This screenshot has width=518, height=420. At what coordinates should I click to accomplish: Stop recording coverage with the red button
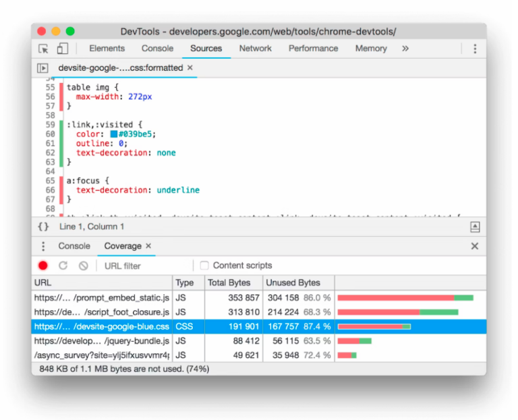(x=43, y=266)
